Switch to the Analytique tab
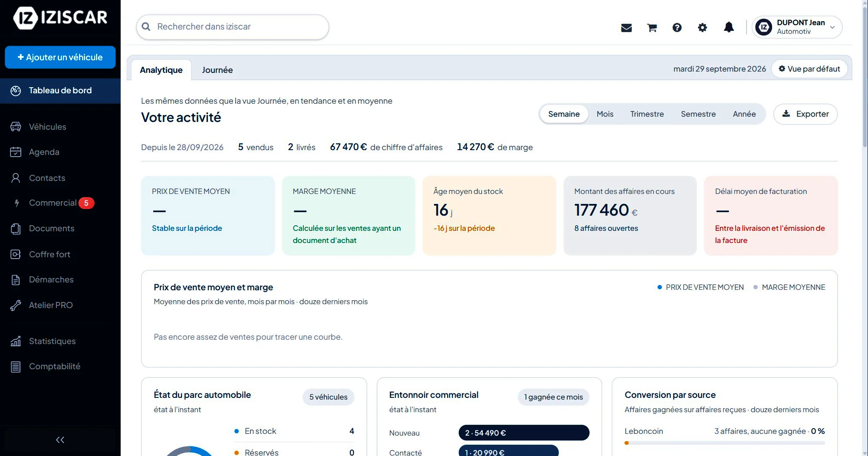This screenshot has height=456, width=868. click(x=161, y=70)
